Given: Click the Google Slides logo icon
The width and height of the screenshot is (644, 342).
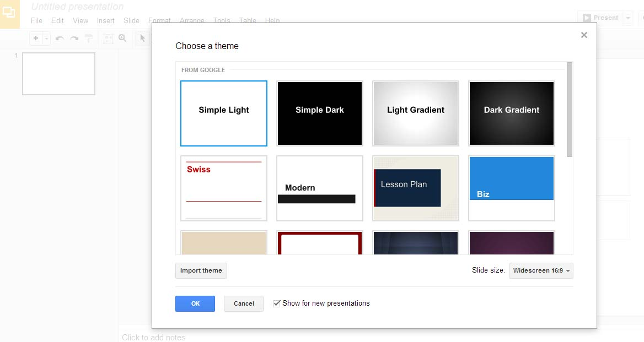Looking at the screenshot, I should tap(9, 13).
